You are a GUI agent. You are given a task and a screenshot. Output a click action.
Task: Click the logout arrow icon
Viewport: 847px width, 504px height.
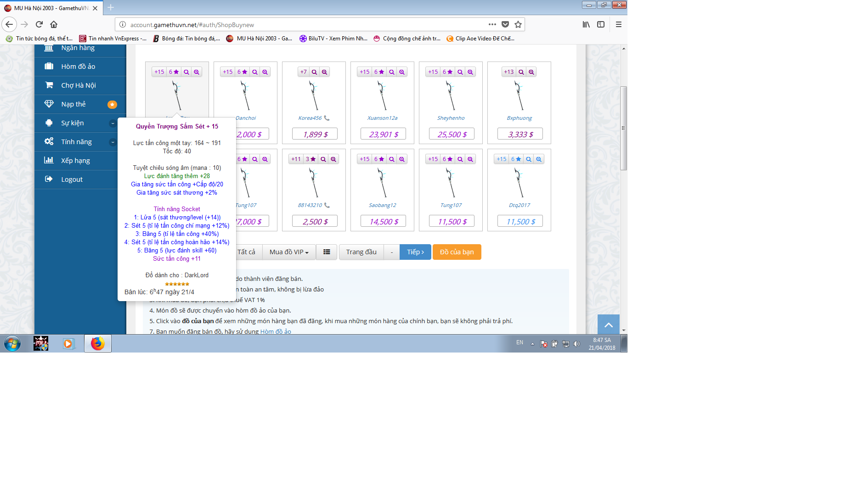(49, 179)
